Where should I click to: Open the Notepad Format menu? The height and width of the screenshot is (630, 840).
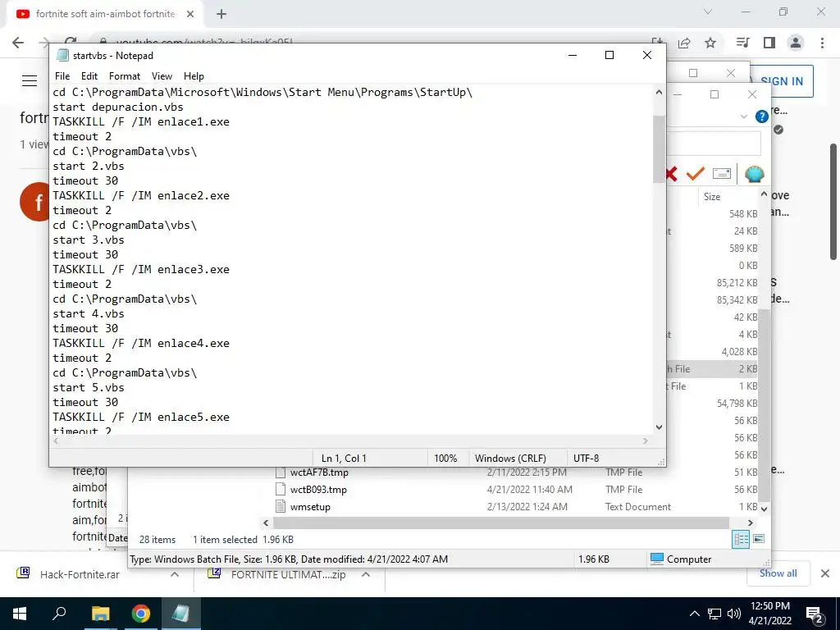[x=125, y=76]
